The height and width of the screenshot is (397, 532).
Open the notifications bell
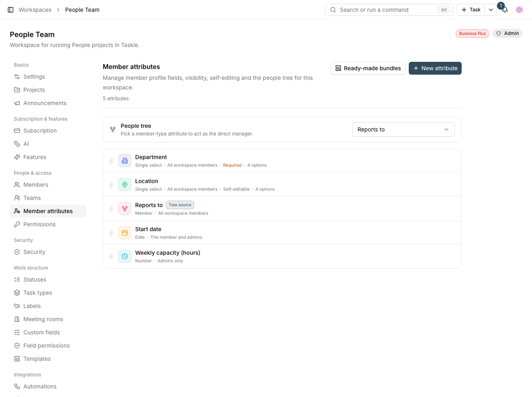[x=505, y=10]
